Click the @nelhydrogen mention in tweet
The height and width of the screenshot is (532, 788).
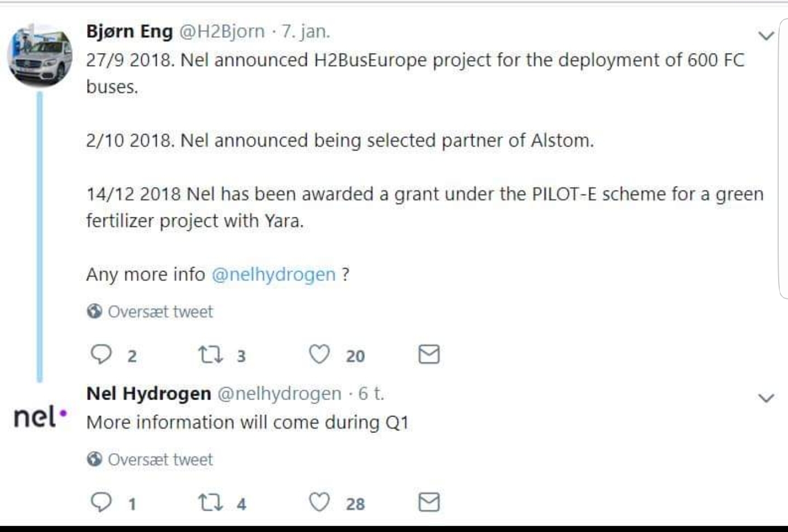273,274
